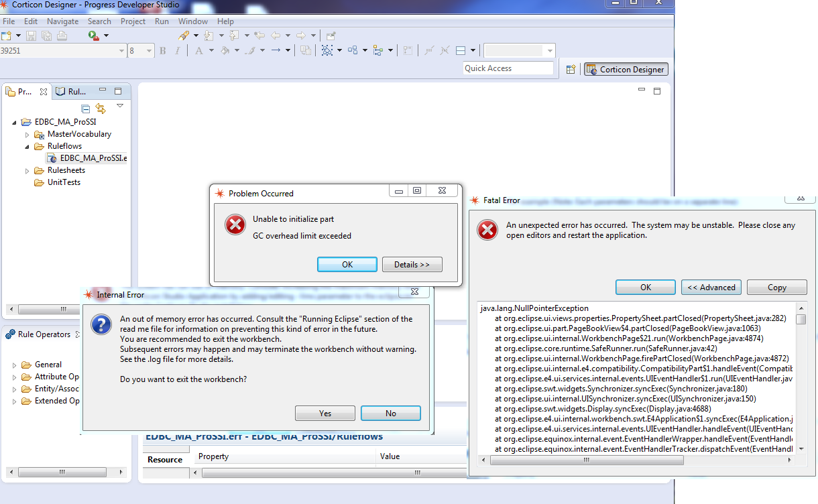818x504 pixels.
Task: Click the flashlight Search icon in toolbar
Action: [184, 36]
